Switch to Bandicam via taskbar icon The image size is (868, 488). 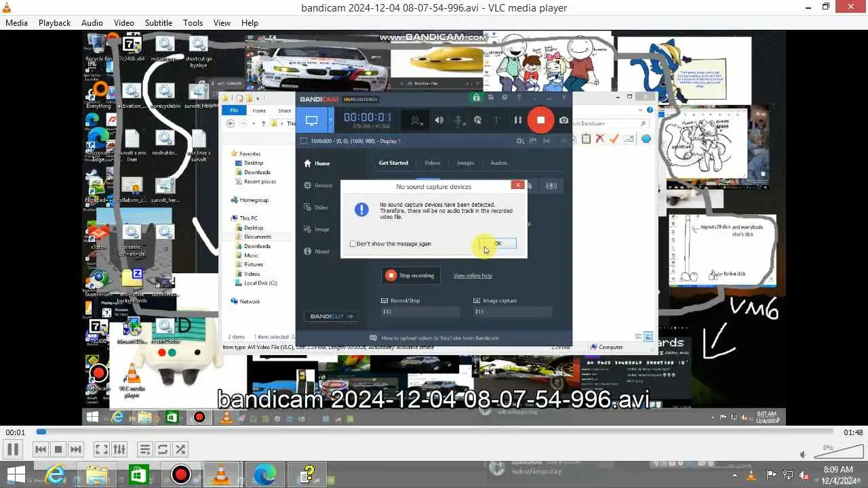181,474
